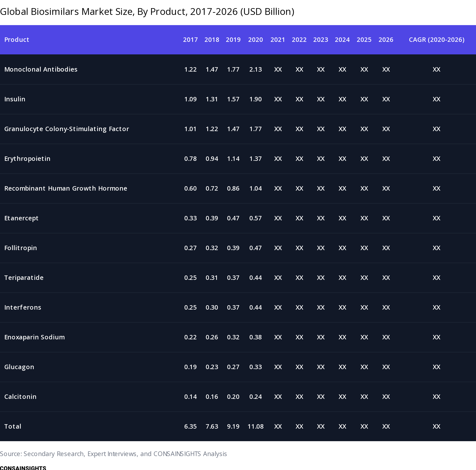Click the CONSAINSIGHTS logo text
The height and width of the screenshot is (470, 476).
23,468
